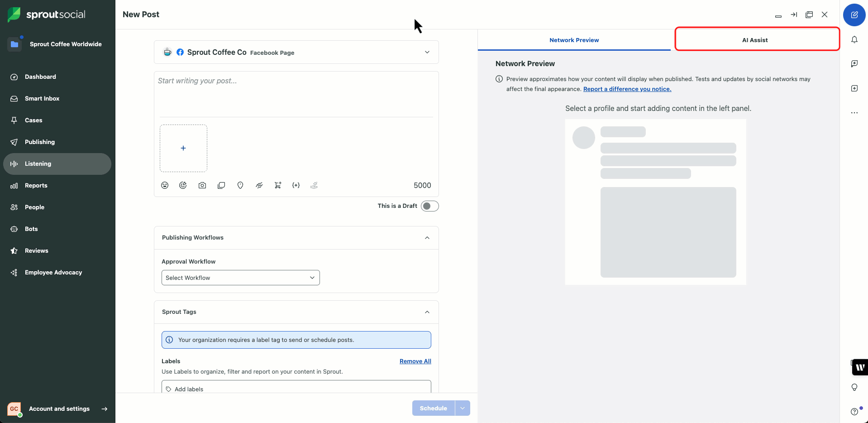Switch to the Network Preview tab
This screenshot has width=868, height=423.
(x=574, y=40)
